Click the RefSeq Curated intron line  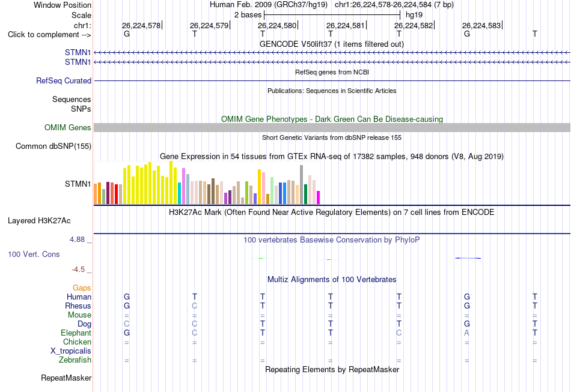332,80
